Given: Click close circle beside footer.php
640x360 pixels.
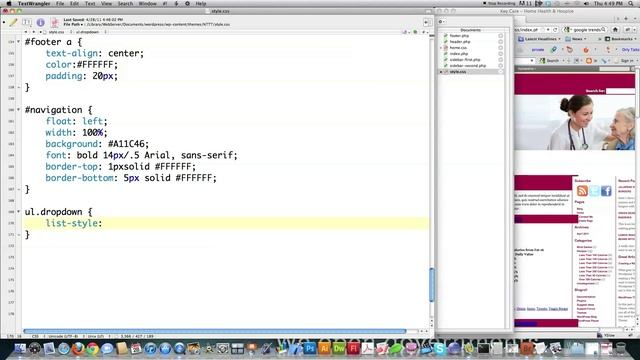Looking at the screenshot, I should tap(500, 36).
